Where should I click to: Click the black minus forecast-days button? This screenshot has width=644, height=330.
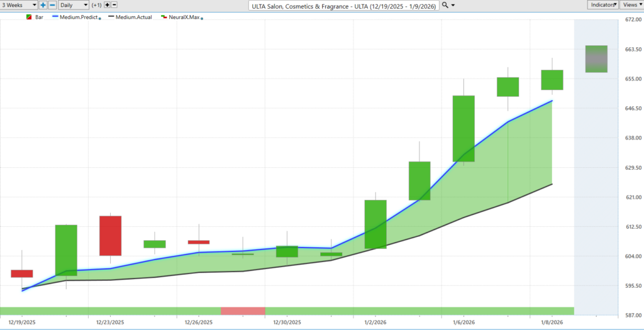(x=114, y=5)
